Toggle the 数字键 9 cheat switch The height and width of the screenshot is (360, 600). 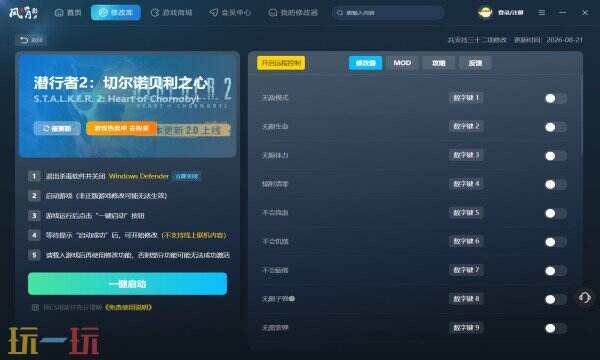[x=556, y=328]
